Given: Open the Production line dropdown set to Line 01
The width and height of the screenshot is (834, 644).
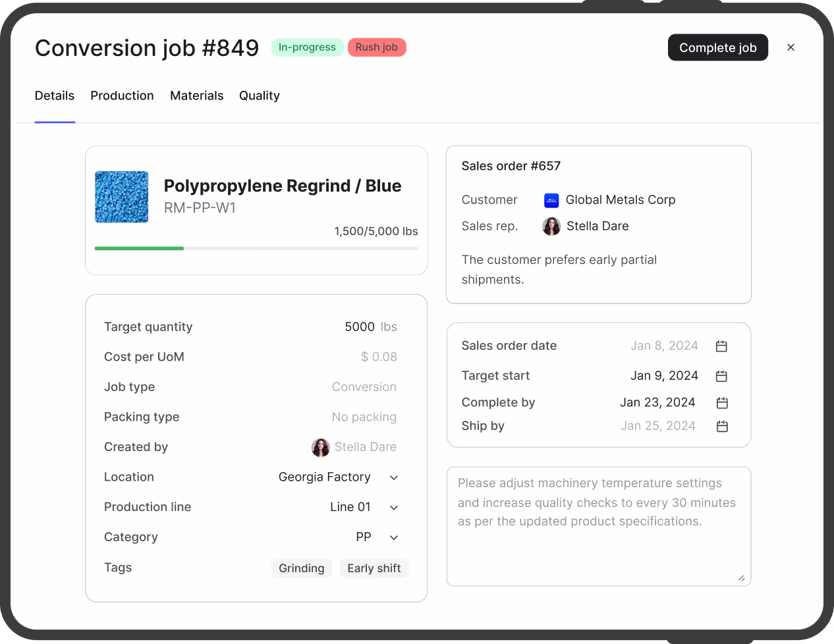Looking at the screenshot, I should click(x=393, y=507).
